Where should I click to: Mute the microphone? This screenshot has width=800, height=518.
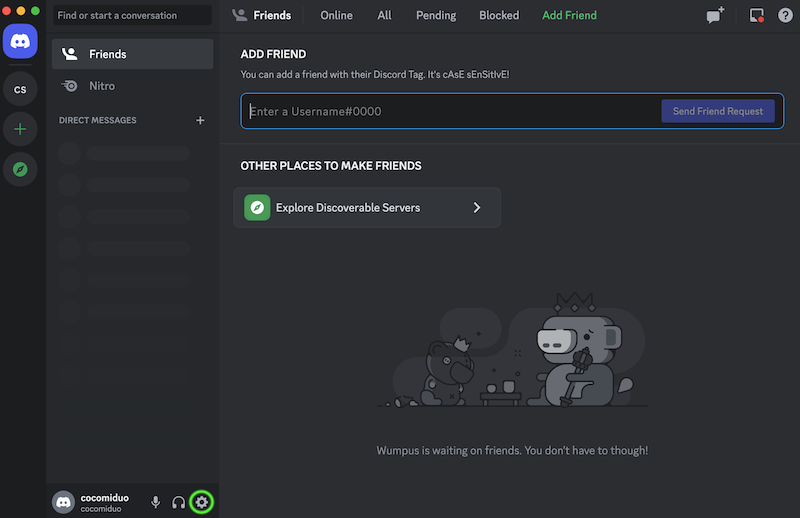click(x=155, y=502)
